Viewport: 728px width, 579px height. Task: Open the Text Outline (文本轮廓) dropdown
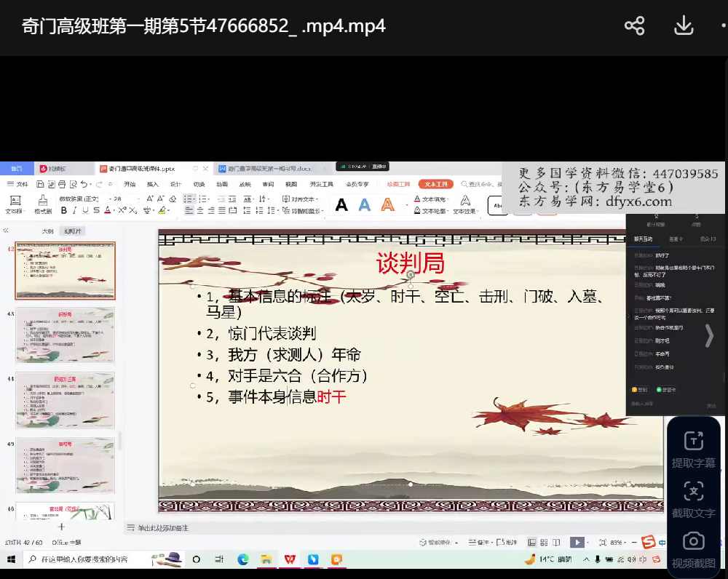pos(432,211)
